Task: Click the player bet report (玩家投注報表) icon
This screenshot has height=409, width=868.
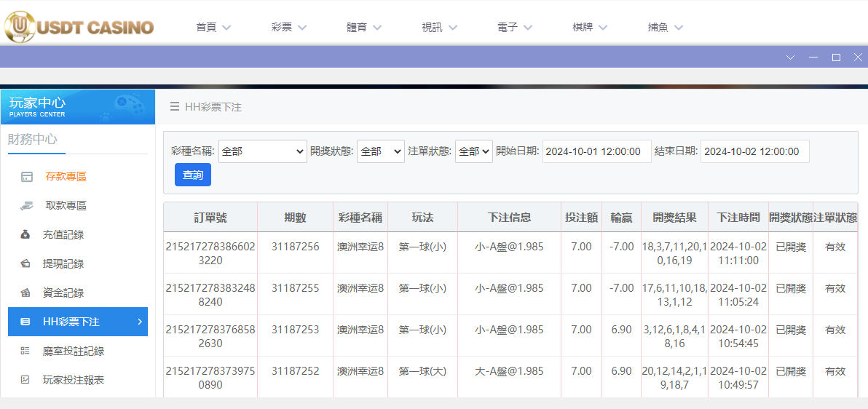Action: [x=25, y=380]
